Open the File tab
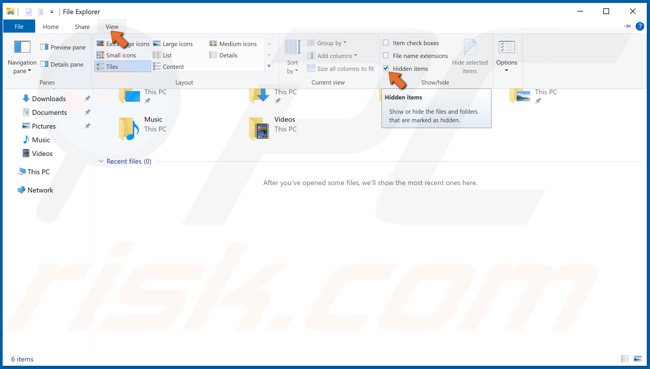 tap(19, 27)
